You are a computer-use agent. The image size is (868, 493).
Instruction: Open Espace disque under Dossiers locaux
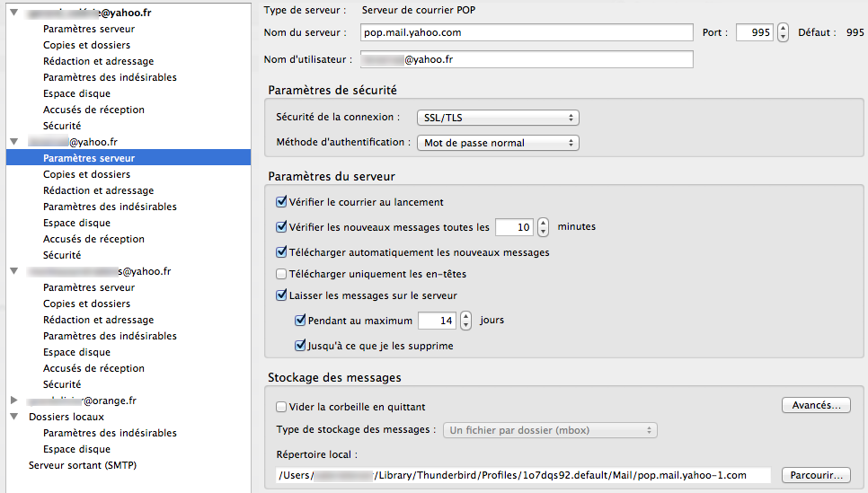tap(76, 449)
